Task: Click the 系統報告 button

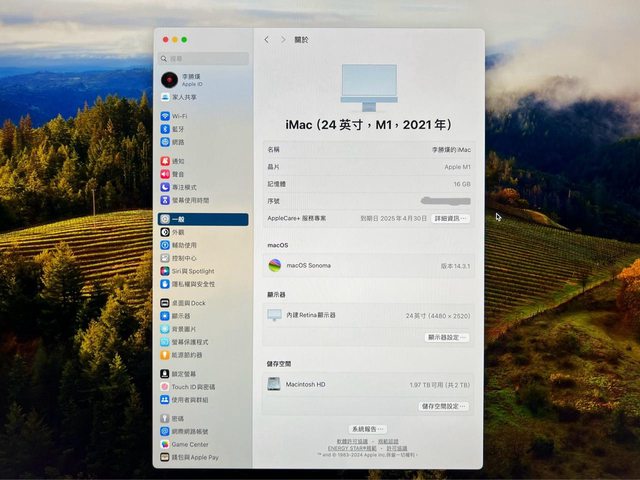Action: click(368, 429)
